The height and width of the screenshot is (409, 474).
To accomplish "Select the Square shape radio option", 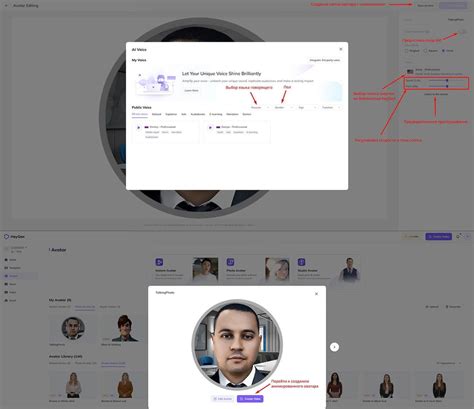I will [x=425, y=51].
